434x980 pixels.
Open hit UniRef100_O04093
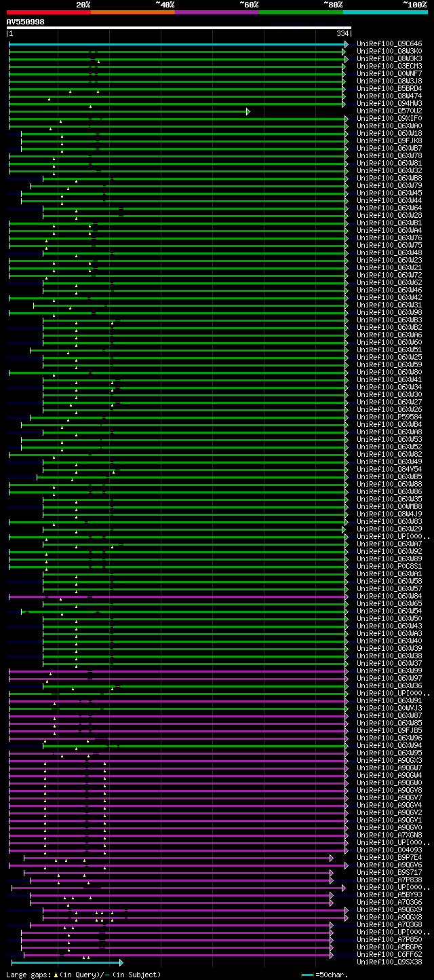(x=389, y=850)
